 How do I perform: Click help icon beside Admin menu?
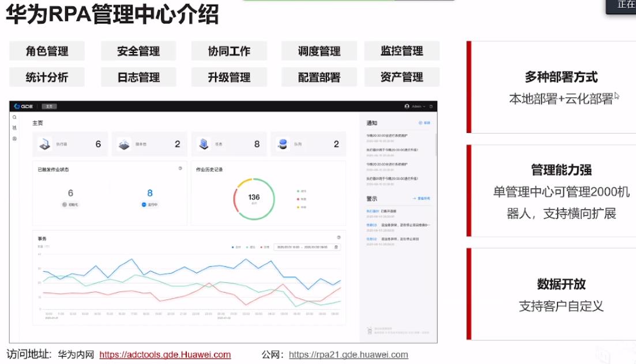[x=431, y=106]
